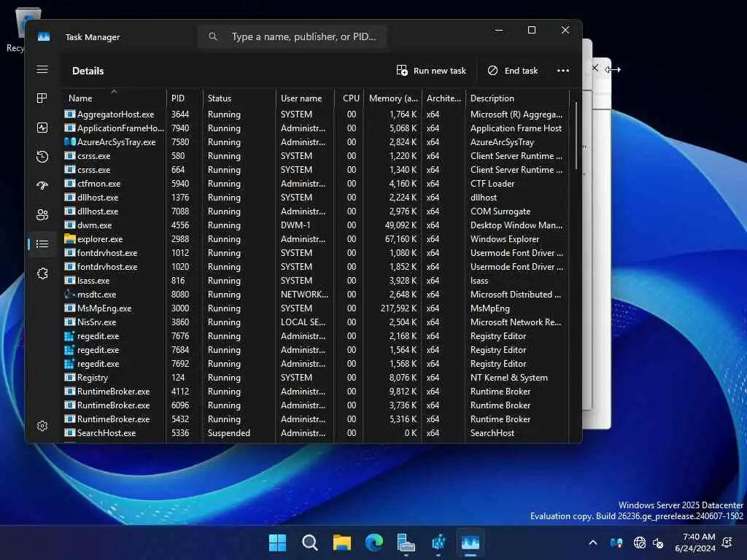The width and height of the screenshot is (747, 560).
Task: Select the msdtc.exe process icon
Action: (x=70, y=294)
